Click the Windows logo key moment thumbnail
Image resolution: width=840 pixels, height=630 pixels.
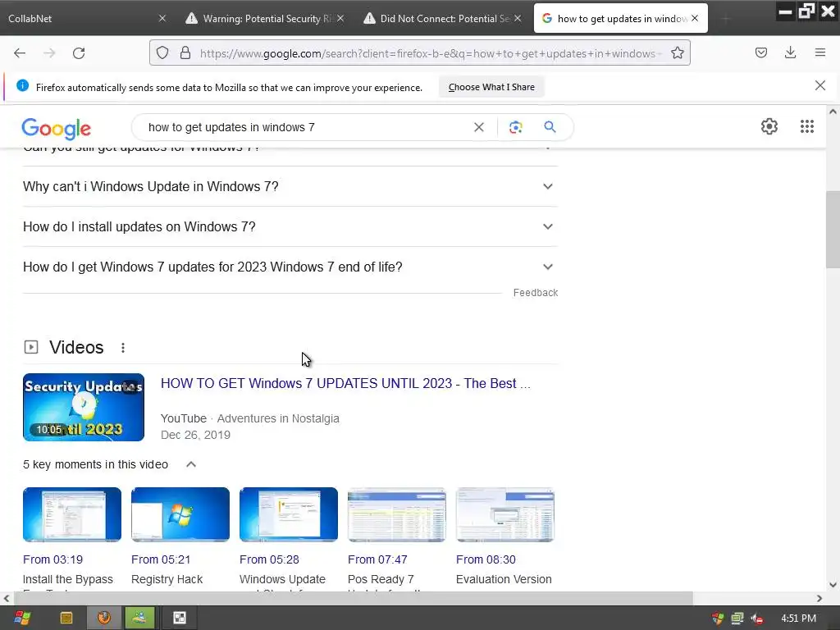180,514
